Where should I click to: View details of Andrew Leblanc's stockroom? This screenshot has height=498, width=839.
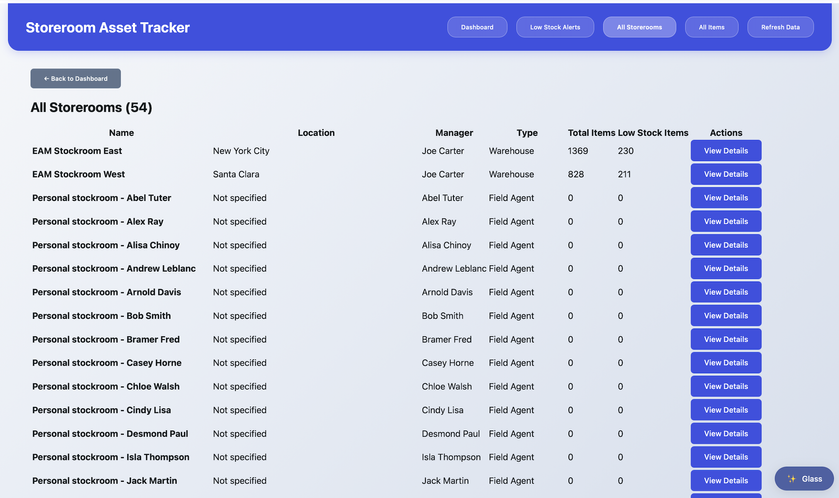click(x=725, y=268)
